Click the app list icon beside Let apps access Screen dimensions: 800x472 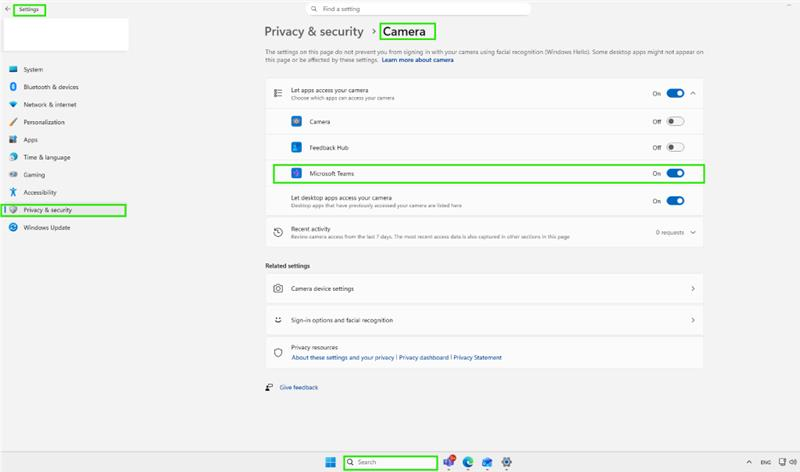278,93
